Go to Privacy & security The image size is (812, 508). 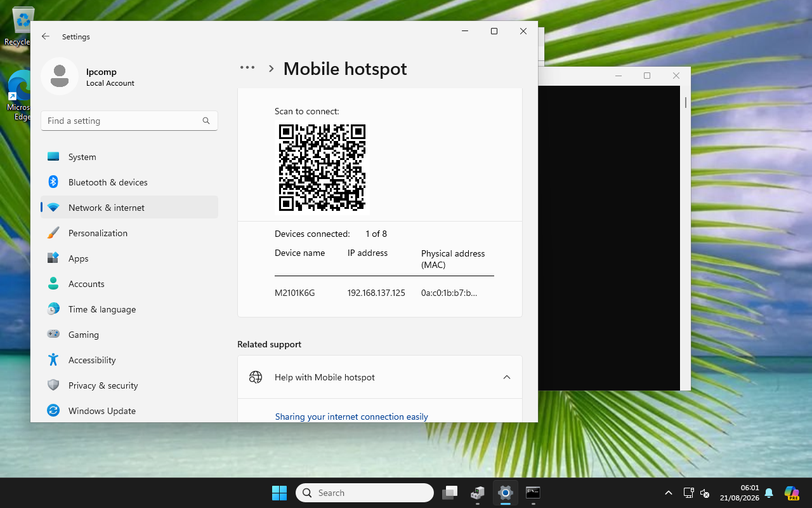[x=129, y=385]
